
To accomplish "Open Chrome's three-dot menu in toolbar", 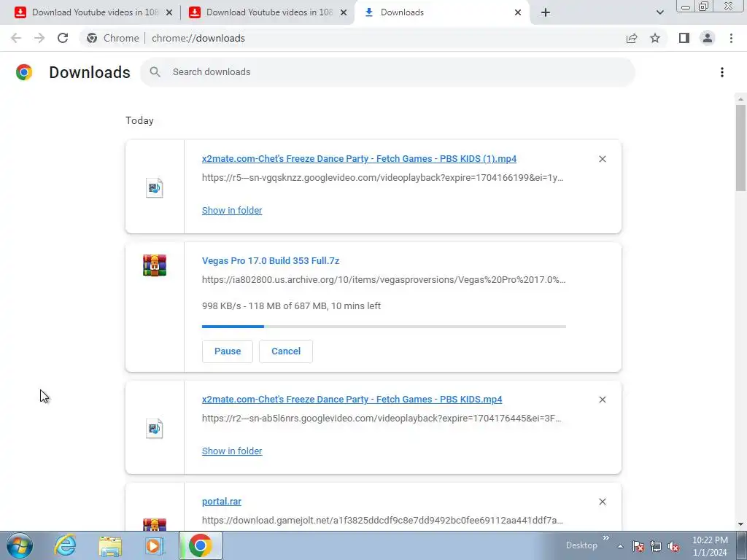I will click(x=731, y=38).
